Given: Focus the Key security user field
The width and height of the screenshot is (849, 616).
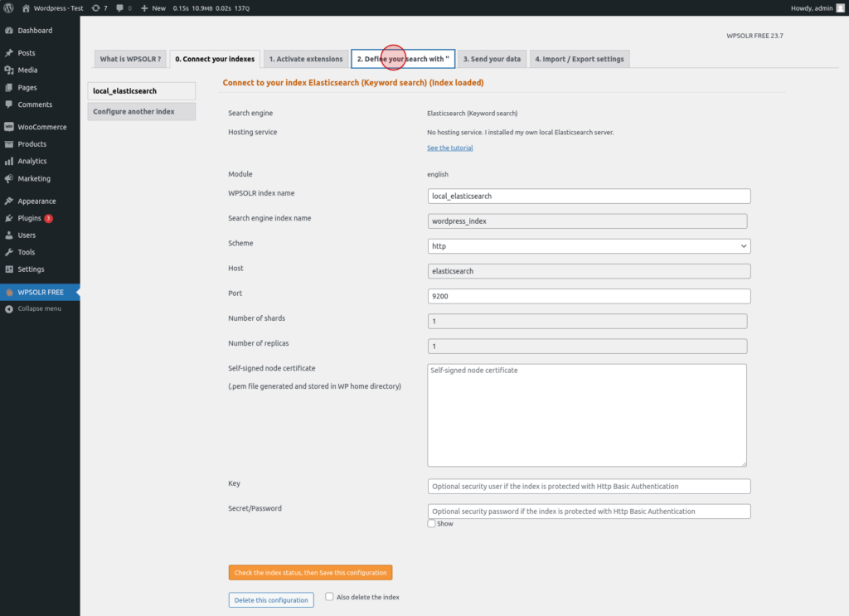Looking at the screenshot, I should [x=589, y=486].
